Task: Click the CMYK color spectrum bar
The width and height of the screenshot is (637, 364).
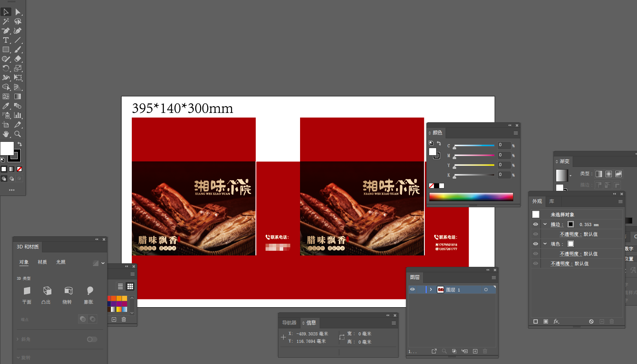Action: coord(471,197)
